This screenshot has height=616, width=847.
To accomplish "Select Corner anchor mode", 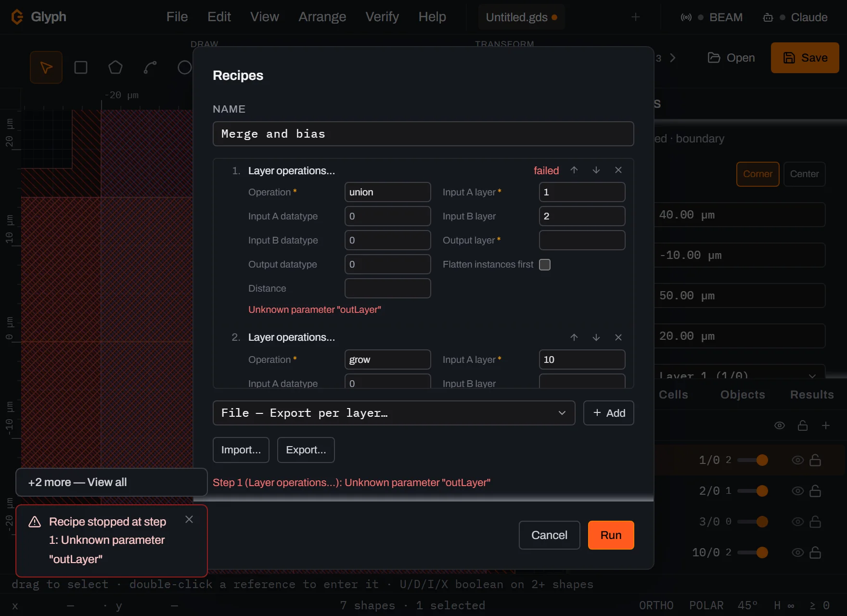I will [x=758, y=174].
